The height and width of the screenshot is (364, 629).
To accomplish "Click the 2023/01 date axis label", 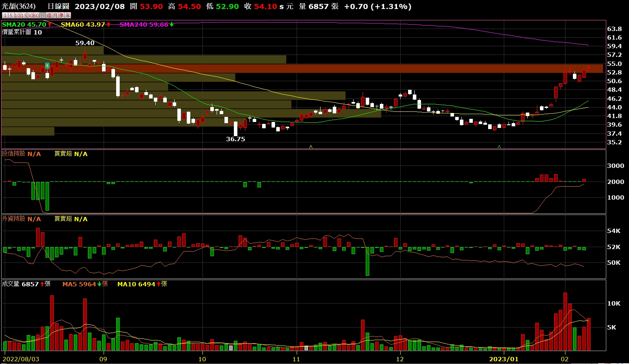I will pyautogui.click(x=503, y=359).
